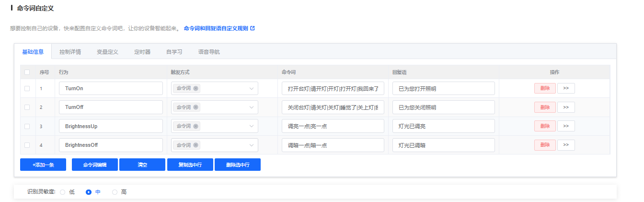The width and height of the screenshot is (644, 202).
Task: Set recognition sensitivity to 中
Action: coord(88,192)
